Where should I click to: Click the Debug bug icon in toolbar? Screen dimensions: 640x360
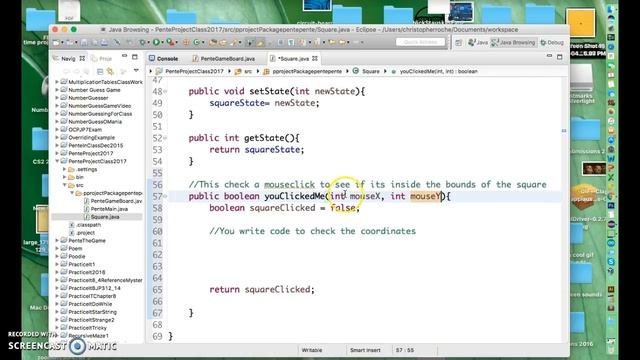142,42
